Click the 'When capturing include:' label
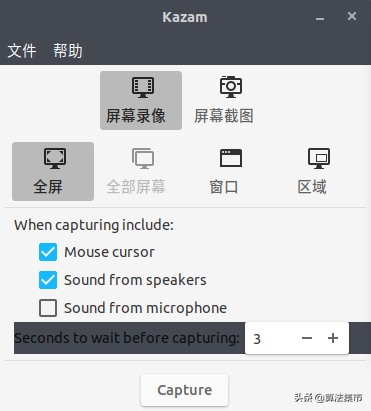 94,225
